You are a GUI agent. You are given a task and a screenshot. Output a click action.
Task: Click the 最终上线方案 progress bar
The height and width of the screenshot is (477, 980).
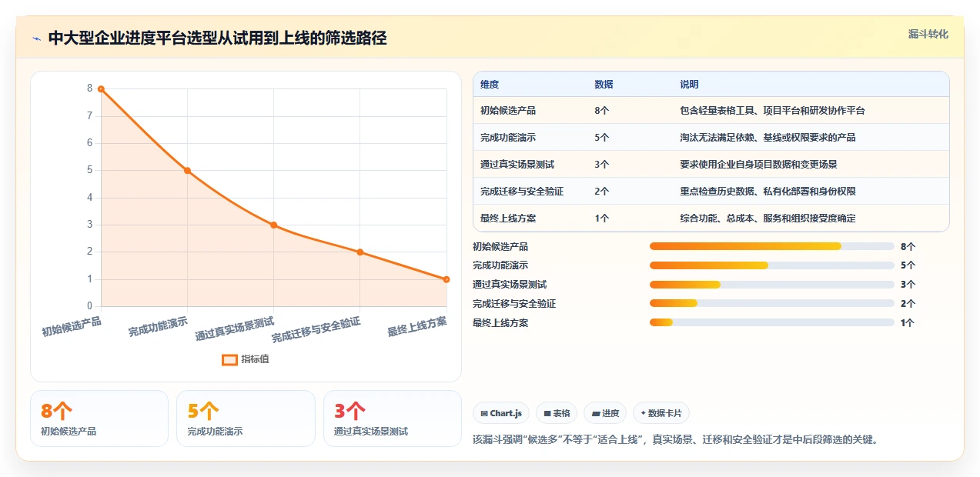point(772,322)
